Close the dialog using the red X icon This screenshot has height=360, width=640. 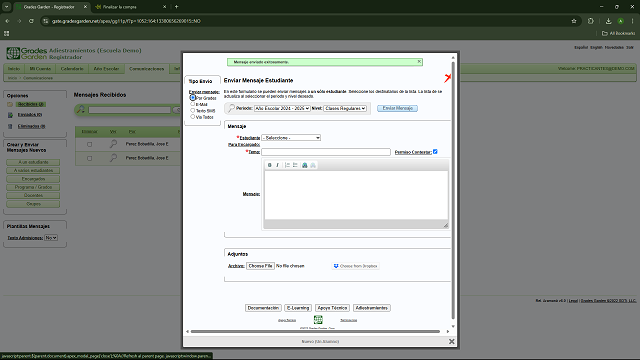click(447, 78)
